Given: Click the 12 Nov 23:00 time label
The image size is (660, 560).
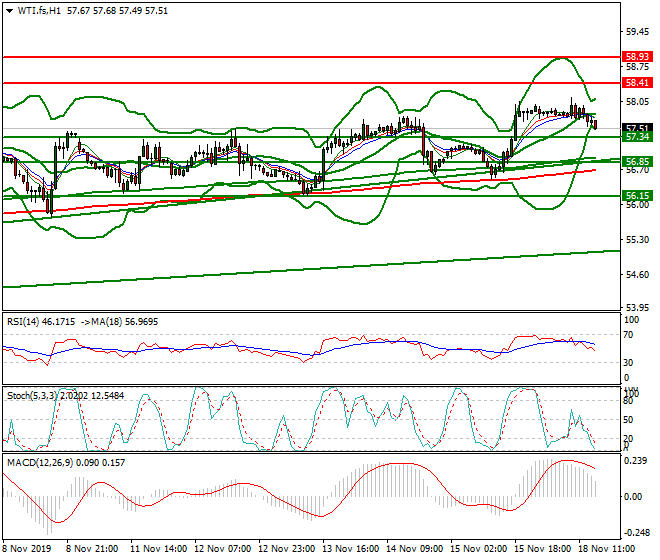Looking at the screenshot, I should click(x=287, y=549).
